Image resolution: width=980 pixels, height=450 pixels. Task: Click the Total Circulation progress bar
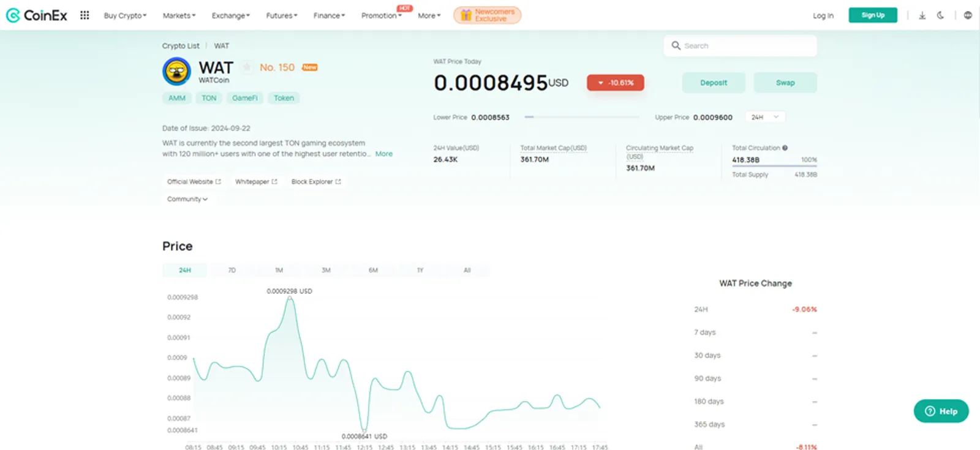tap(774, 167)
